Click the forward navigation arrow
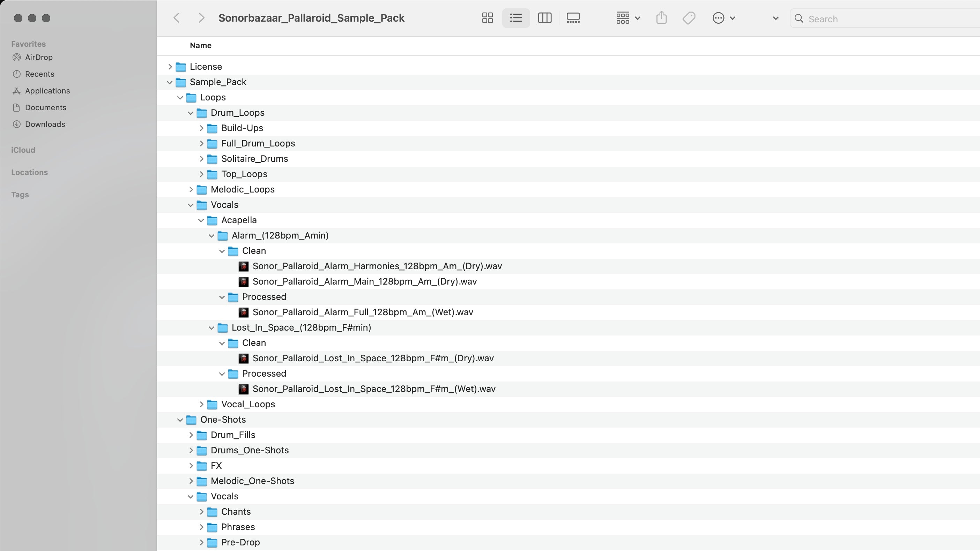The image size is (980, 551). 202,18
